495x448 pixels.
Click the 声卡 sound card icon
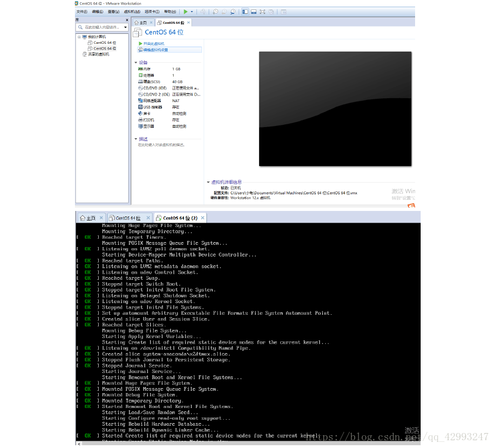(140, 113)
